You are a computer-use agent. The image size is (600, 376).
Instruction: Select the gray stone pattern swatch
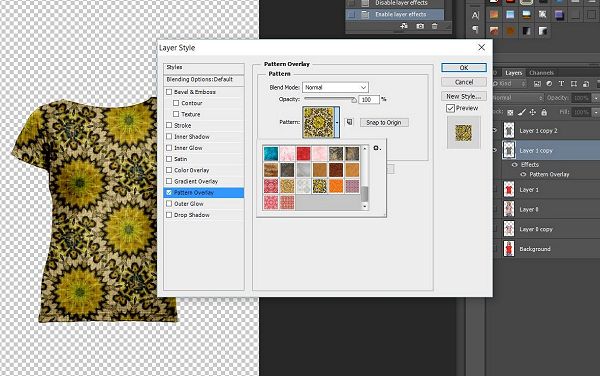(303, 170)
